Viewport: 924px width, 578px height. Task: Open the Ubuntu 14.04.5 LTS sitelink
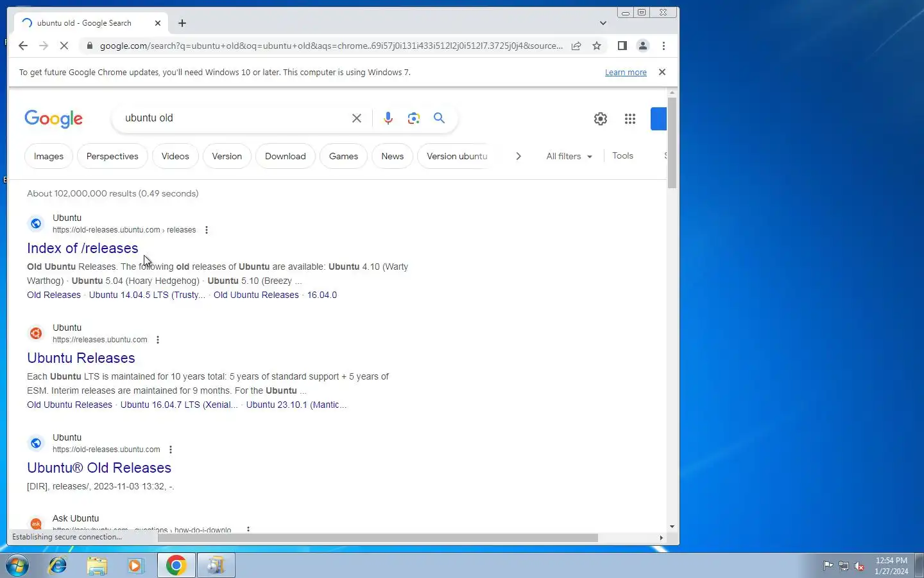147,295
